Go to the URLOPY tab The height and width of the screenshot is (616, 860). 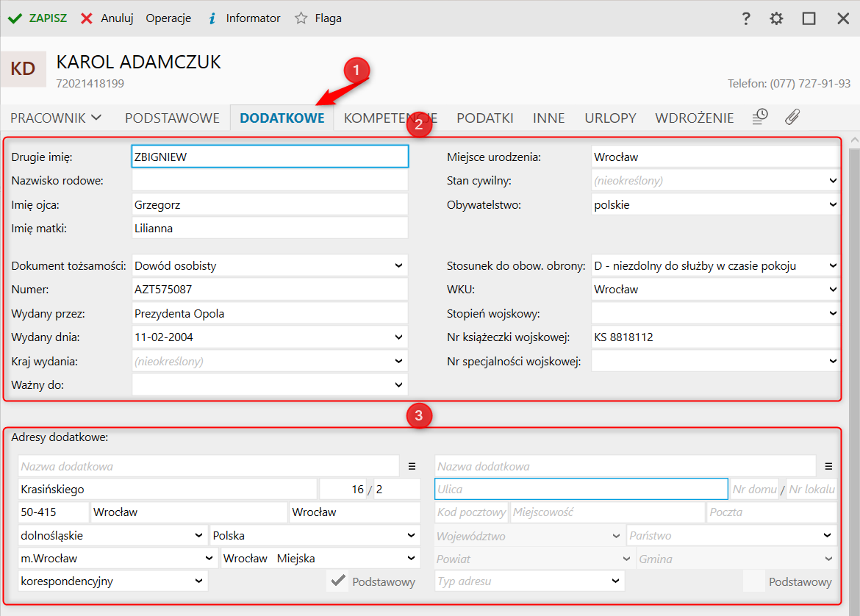[x=610, y=118]
